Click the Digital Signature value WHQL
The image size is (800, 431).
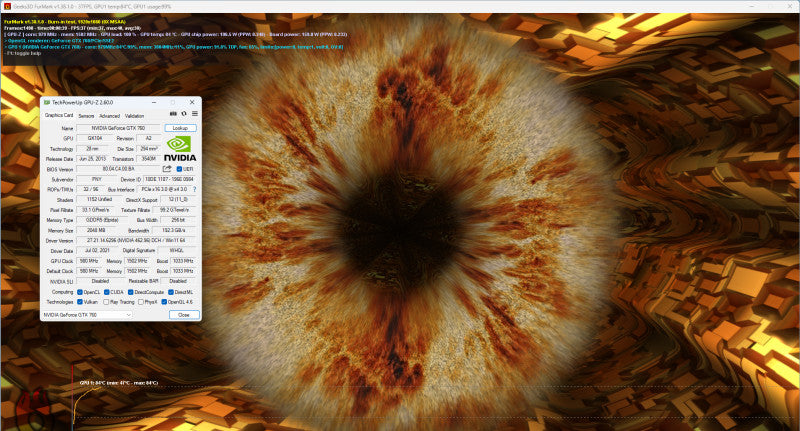pyautogui.click(x=177, y=250)
